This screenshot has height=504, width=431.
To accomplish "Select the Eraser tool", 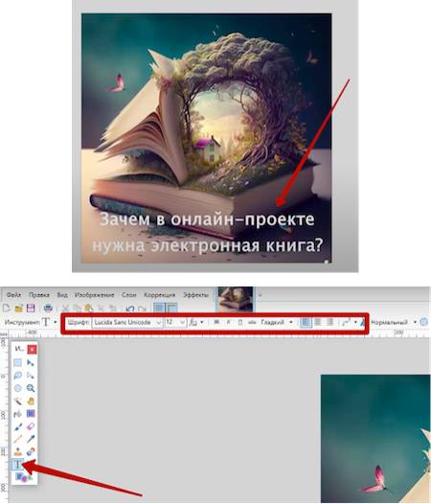I will point(31,426).
